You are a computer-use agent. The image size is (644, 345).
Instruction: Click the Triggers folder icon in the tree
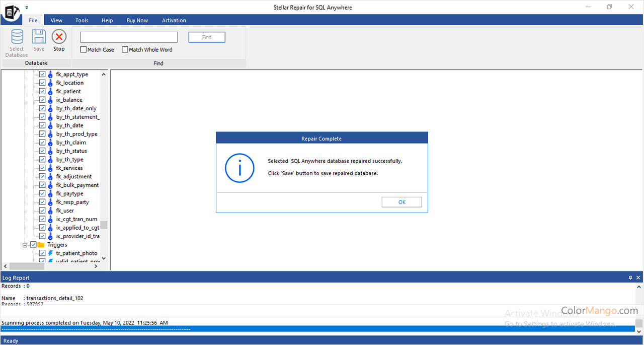[41, 244]
